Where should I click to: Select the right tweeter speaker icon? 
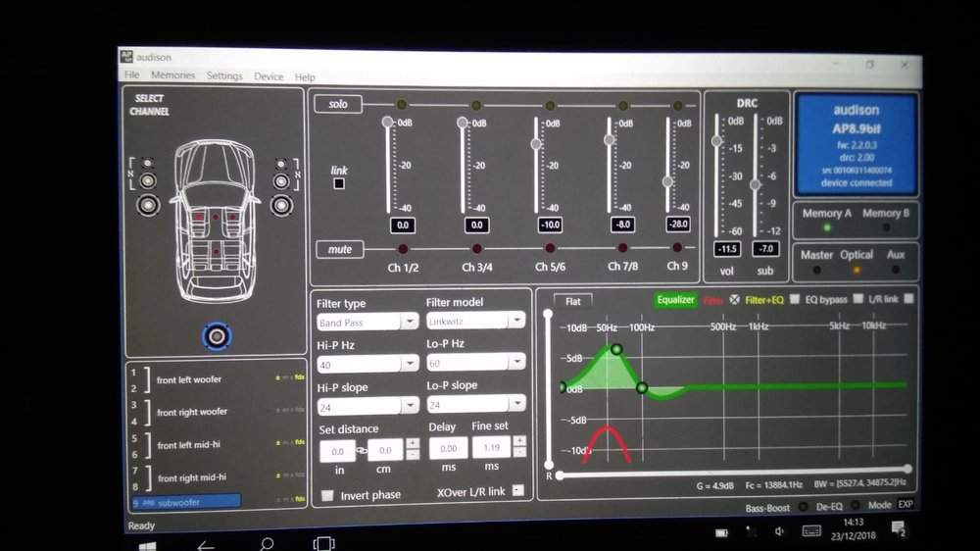(x=281, y=164)
